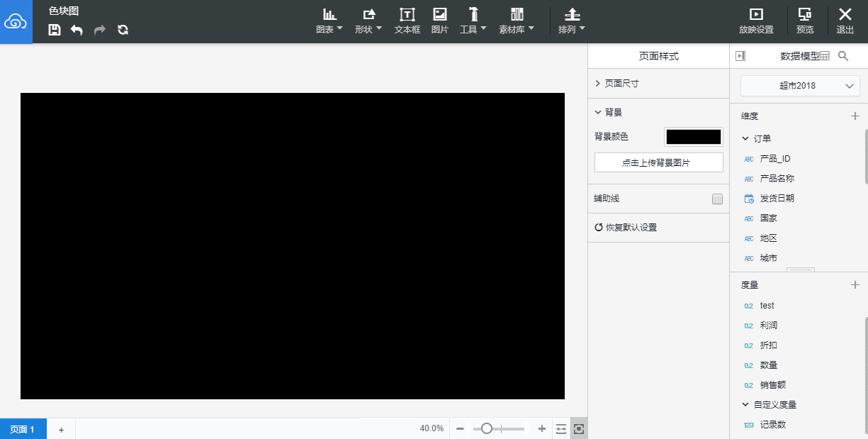The height and width of the screenshot is (439, 868).
Task: Save the dashboard with floppy icon
Action: point(55,30)
